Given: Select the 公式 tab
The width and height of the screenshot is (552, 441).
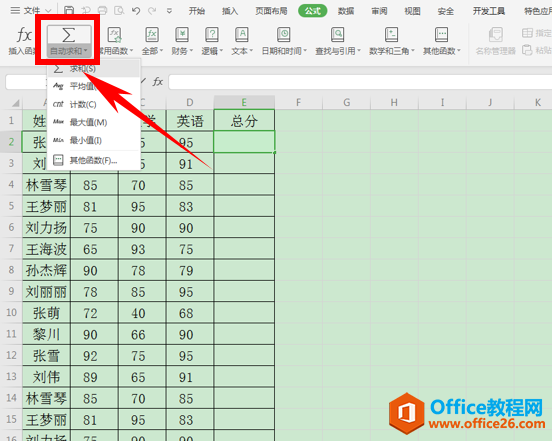Looking at the screenshot, I should (313, 11).
